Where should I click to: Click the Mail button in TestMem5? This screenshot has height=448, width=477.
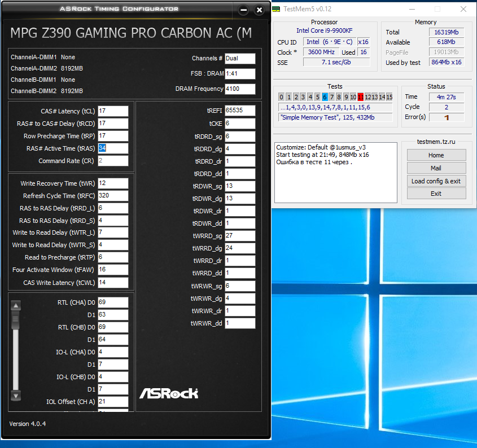coord(436,168)
